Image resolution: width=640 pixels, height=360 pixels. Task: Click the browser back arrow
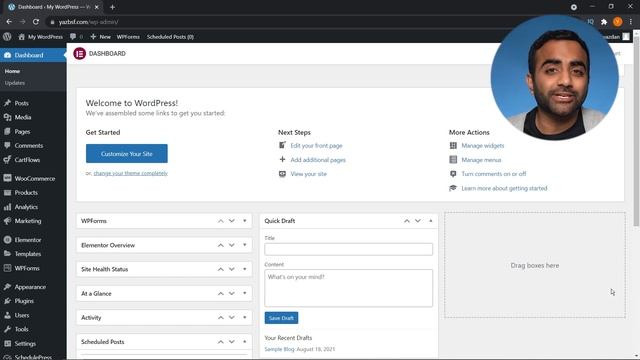(x=9, y=22)
